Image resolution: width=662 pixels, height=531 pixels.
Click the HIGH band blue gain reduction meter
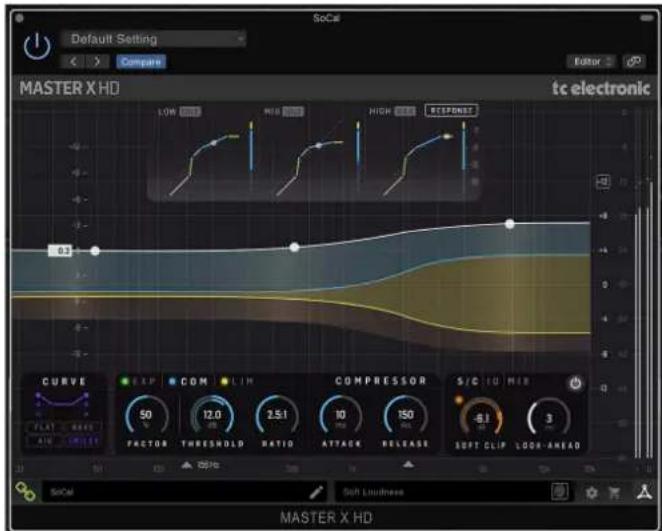pos(464,147)
